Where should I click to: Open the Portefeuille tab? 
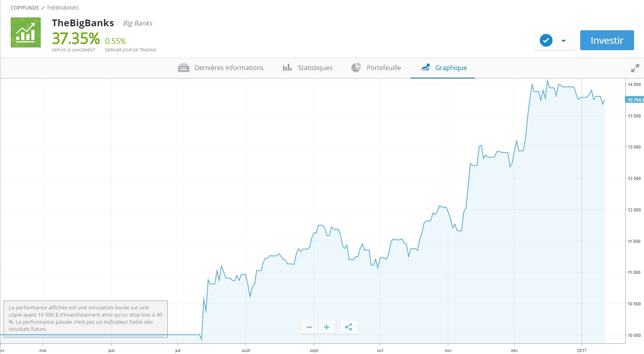point(383,68)
